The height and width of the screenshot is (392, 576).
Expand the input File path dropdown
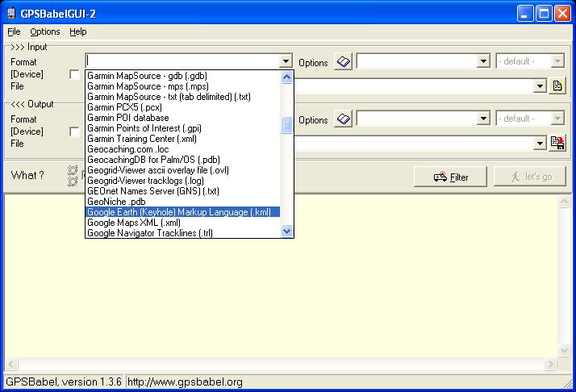(x=540, y=86)
